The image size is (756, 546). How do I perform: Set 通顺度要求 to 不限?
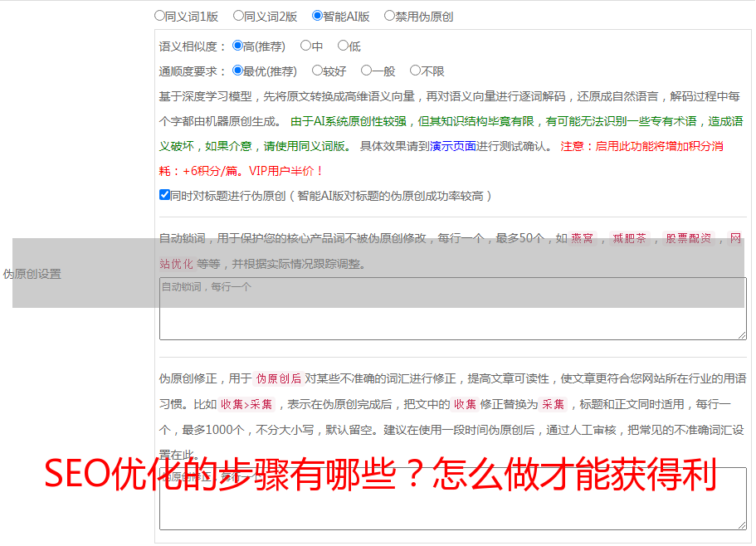(415, 71)
